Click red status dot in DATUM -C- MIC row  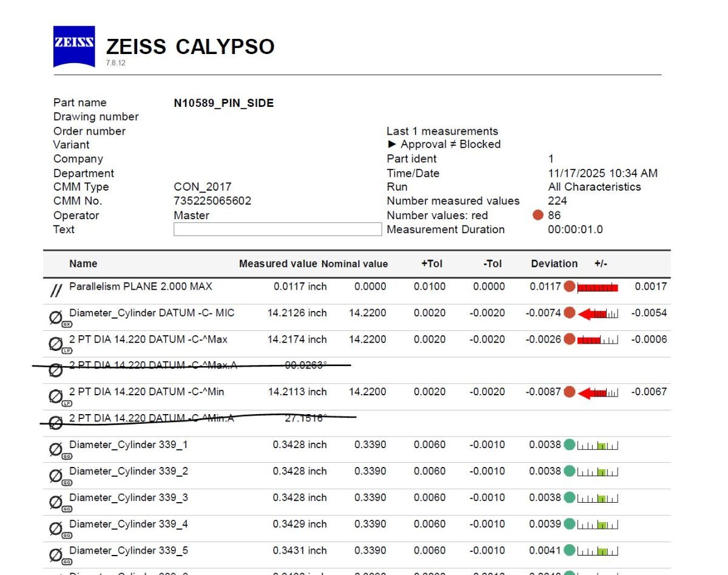[569, 313]
